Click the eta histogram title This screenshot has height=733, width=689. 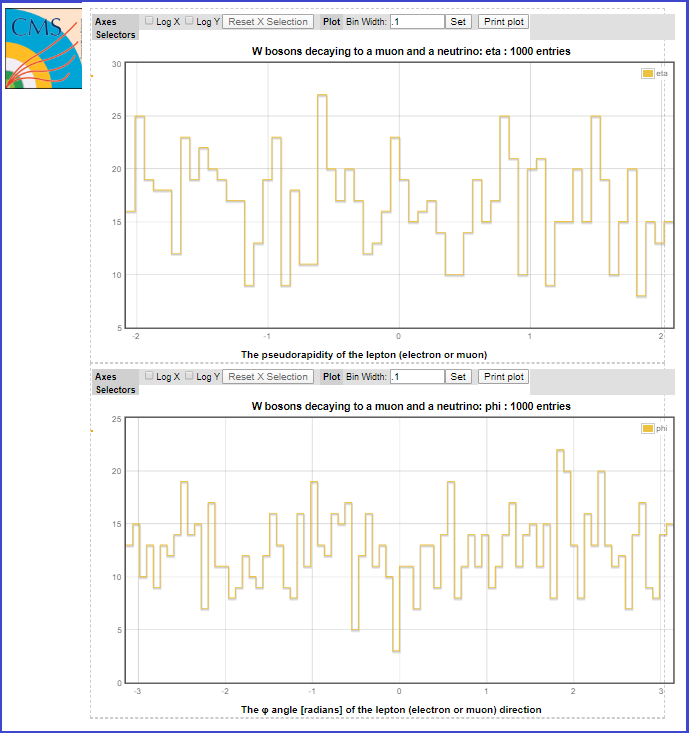click(411, 51)
